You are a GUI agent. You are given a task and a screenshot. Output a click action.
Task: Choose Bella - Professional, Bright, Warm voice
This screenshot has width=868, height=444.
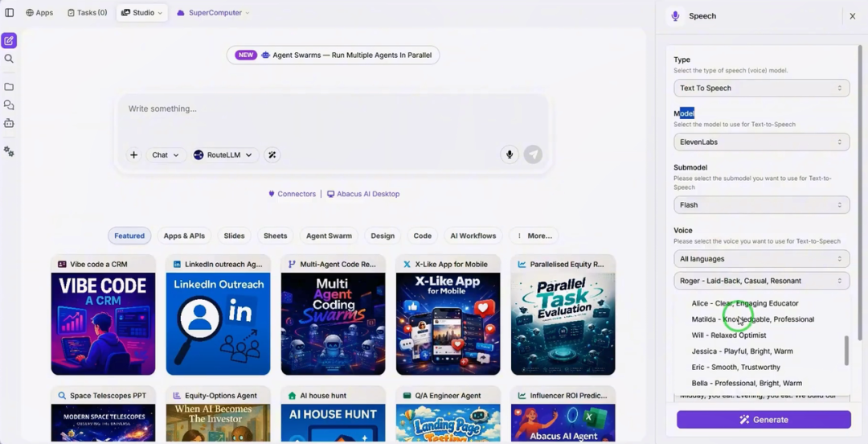pyautogui.click(x=762, y=383)
